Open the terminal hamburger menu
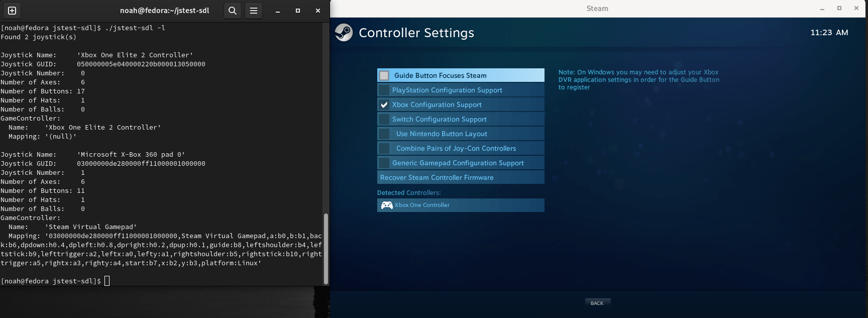868x318 pixels. pos(254,11)
